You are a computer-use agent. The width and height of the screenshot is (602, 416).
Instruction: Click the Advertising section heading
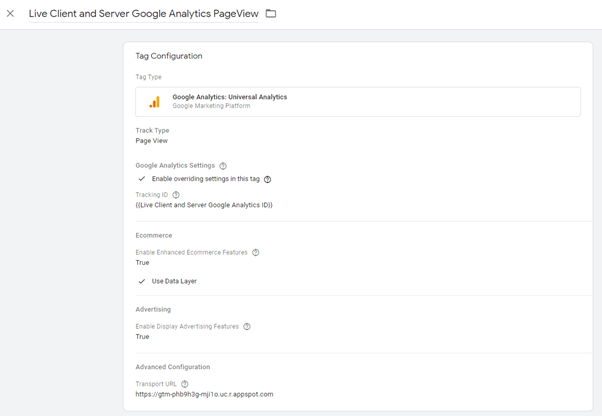153,310
